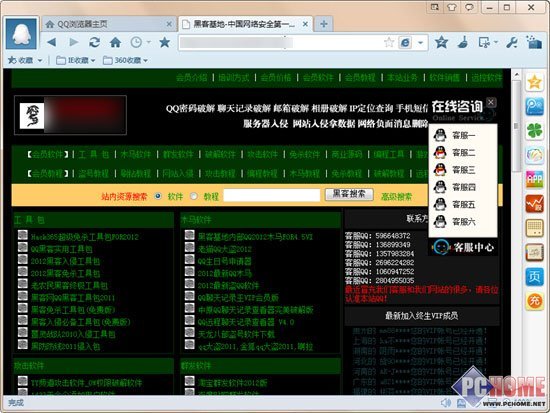Close the 黑客基地 tab
This screenshot has width=550, height=413.
(x=306, y=24)
